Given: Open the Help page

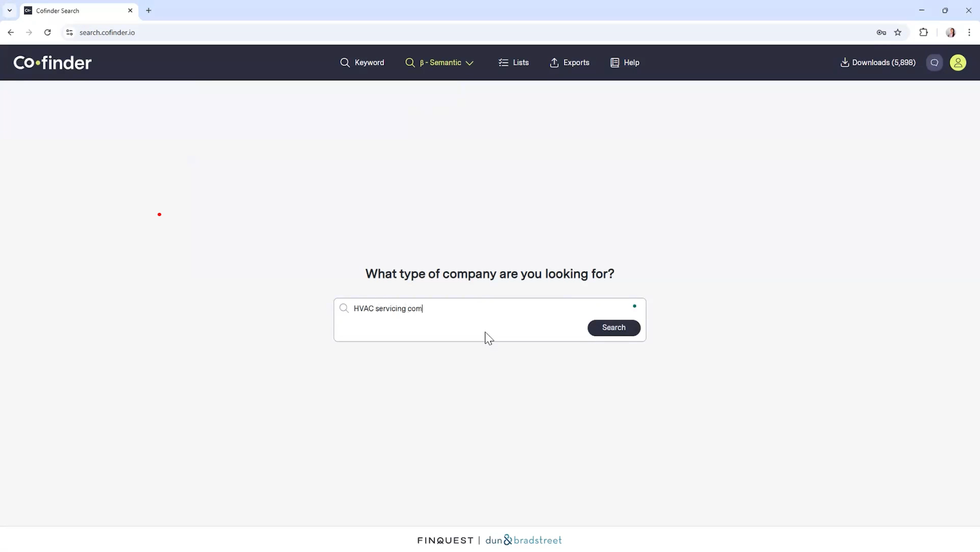Looking at the screenshot, I should 625,62.
